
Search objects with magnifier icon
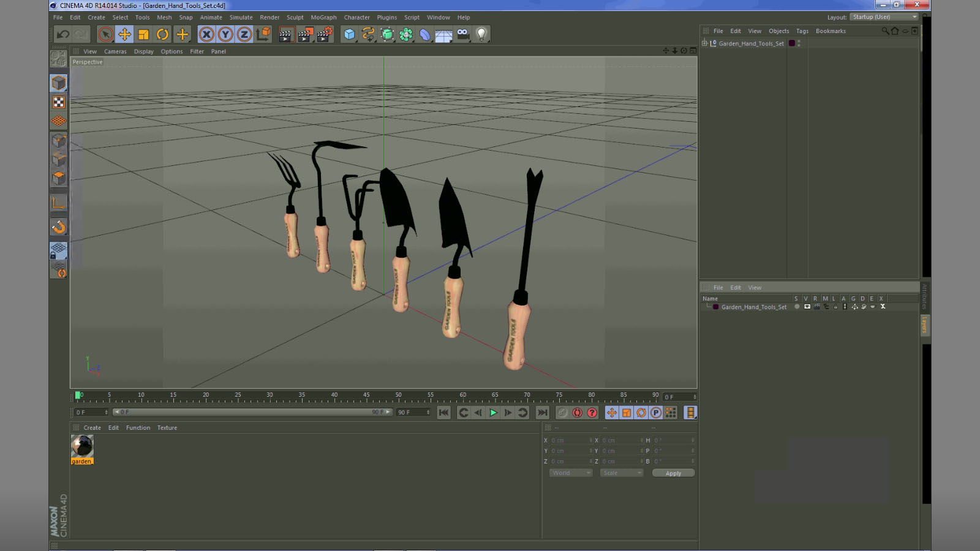click(885, 31)
